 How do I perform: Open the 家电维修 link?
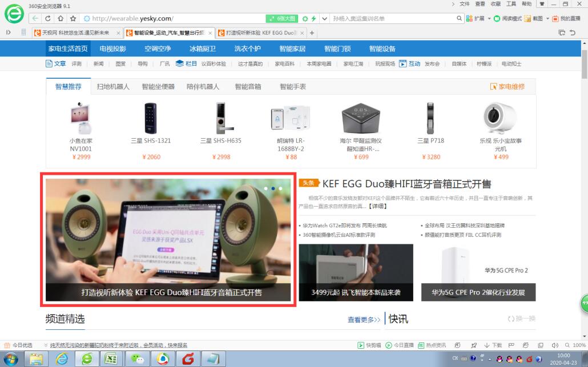508,87
